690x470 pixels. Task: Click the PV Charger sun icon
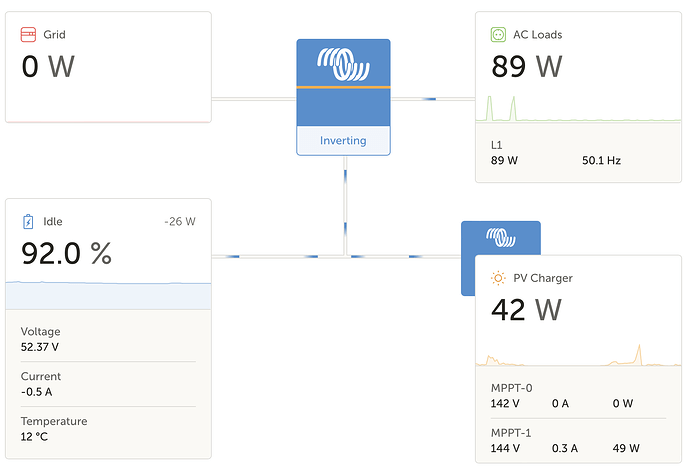(x=498, y=278)
